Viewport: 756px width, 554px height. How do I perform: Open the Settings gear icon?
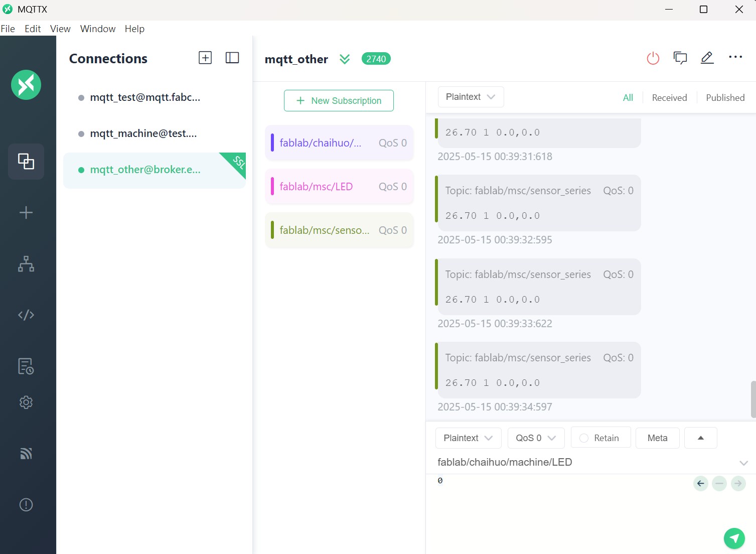pos(26,402)
